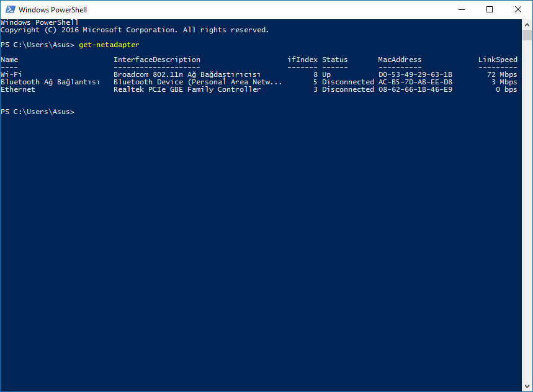The height and width of the screenshot is (392, 533).
Task: Click the Bluetooth row 'Disconnected' status
Action: [348, 82]
